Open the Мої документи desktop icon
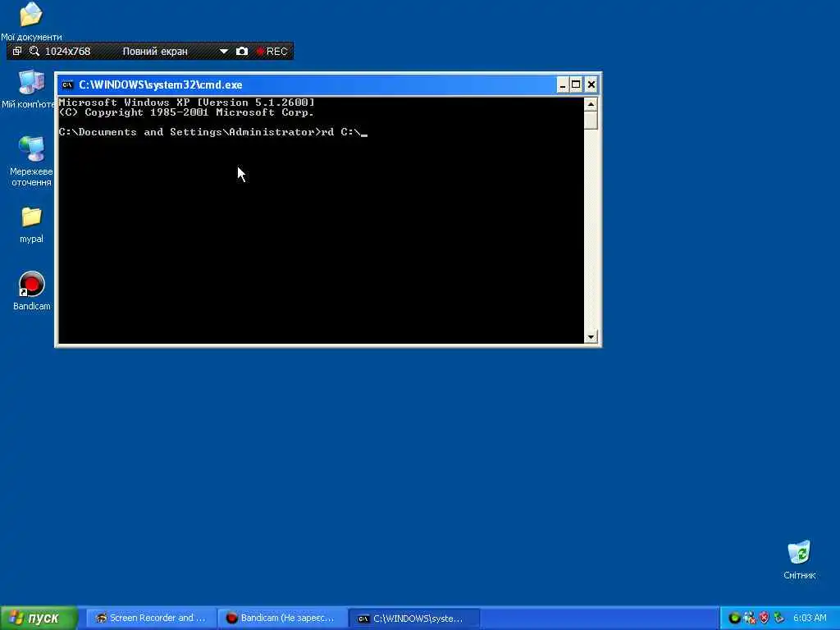 coord(31,21)
